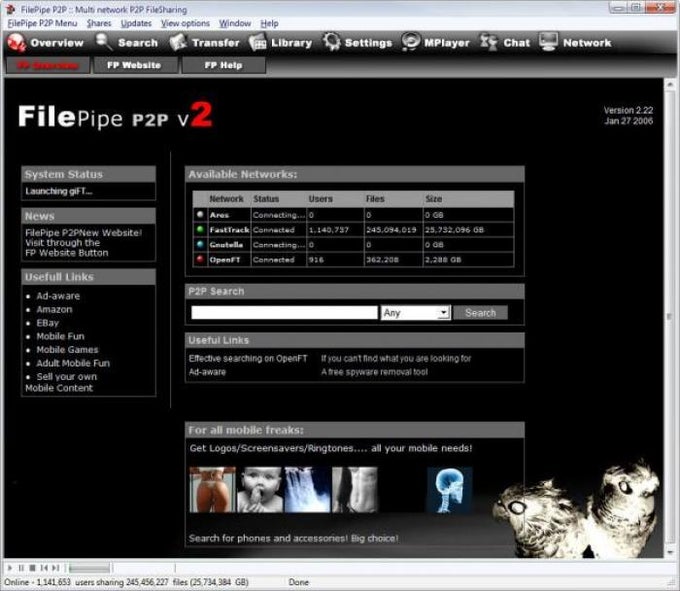The width and height of the screenshot is (680, 591).
Task: Stop playback in the bottom player bar
Action: (32, 568)
